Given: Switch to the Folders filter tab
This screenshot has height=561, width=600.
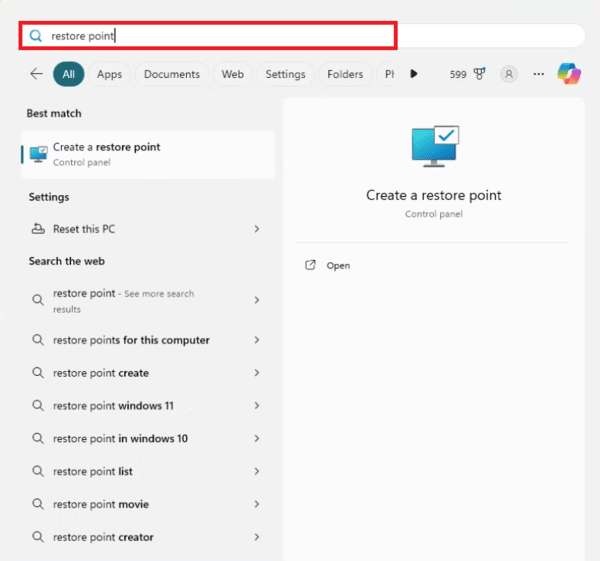Looking at the screenshot, I should point(345,74).
